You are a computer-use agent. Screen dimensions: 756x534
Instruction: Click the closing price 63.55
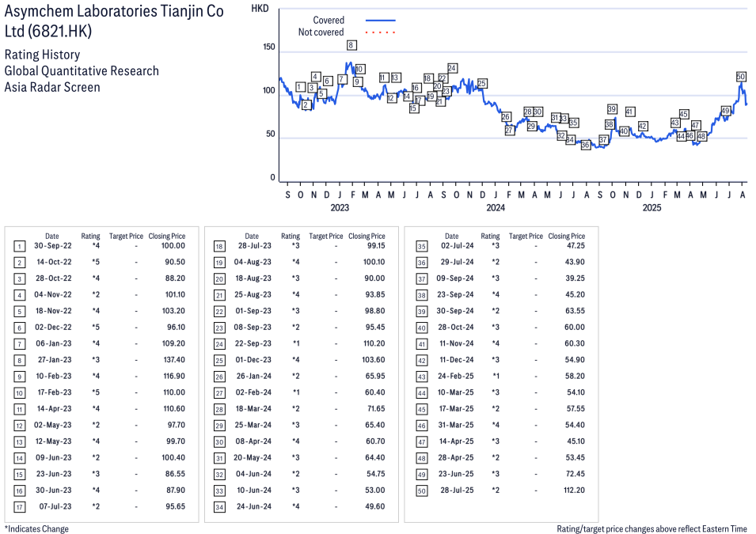point(575,311)
